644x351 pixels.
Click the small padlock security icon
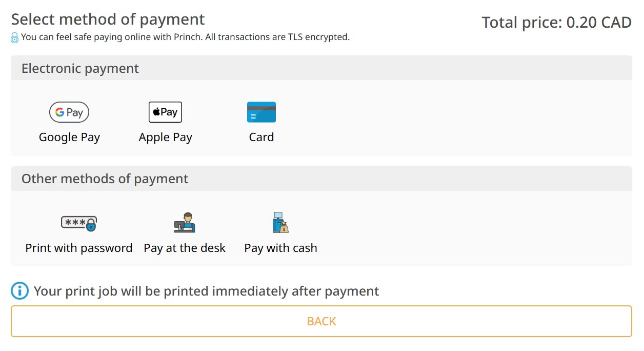(x=15, y=37)
